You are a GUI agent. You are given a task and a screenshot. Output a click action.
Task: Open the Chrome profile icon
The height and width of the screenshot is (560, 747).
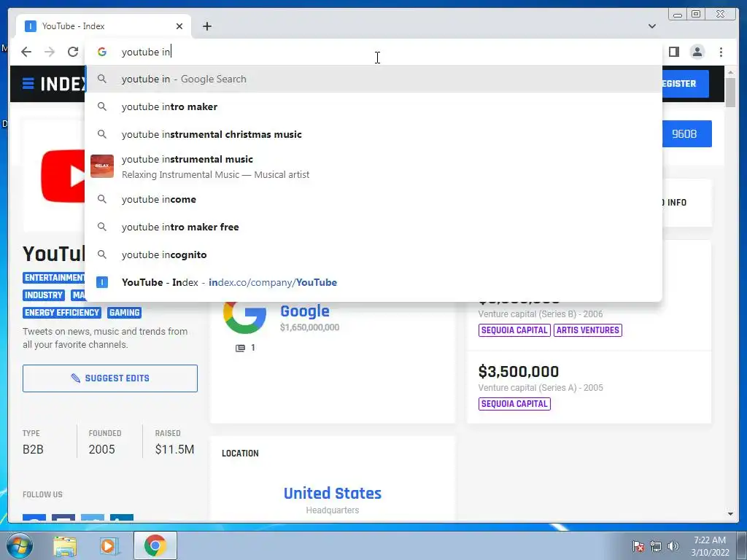(x=697, y=52)
